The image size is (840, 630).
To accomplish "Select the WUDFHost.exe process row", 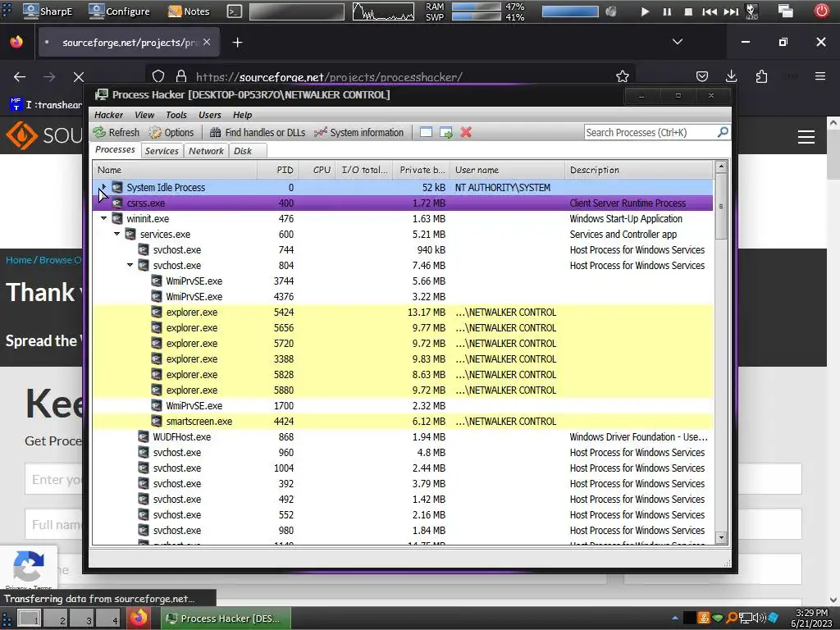I will pyautogui.click(x=402, y=436).
